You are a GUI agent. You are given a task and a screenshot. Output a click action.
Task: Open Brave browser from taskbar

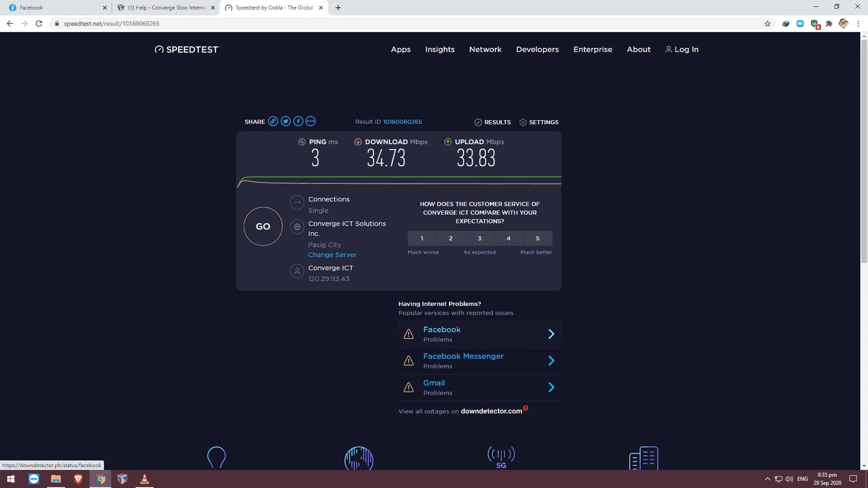click(78, 479)
